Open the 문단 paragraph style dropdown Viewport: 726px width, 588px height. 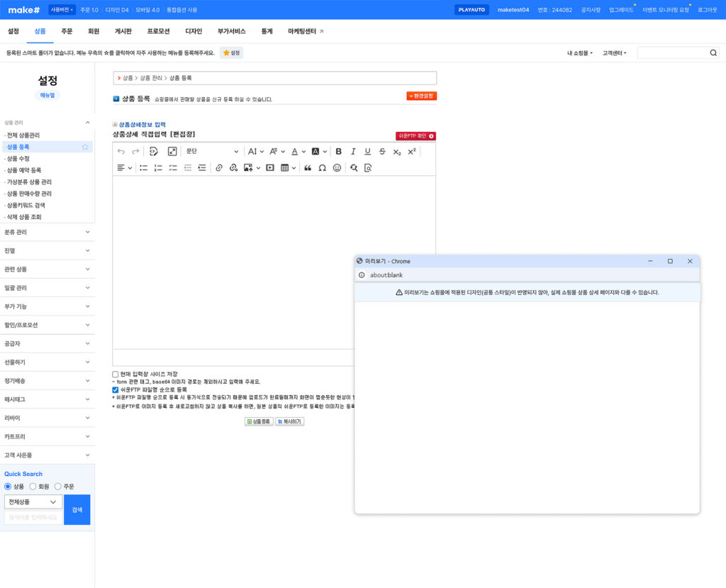(212, 151)
